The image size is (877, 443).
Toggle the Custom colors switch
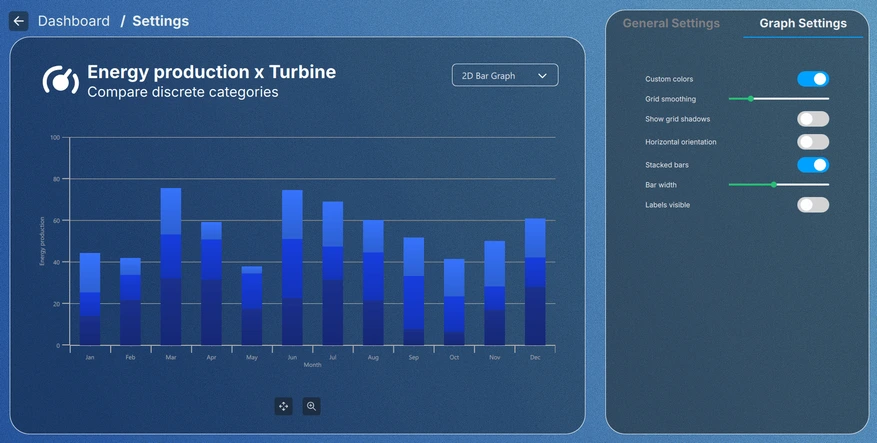point(812,79)
